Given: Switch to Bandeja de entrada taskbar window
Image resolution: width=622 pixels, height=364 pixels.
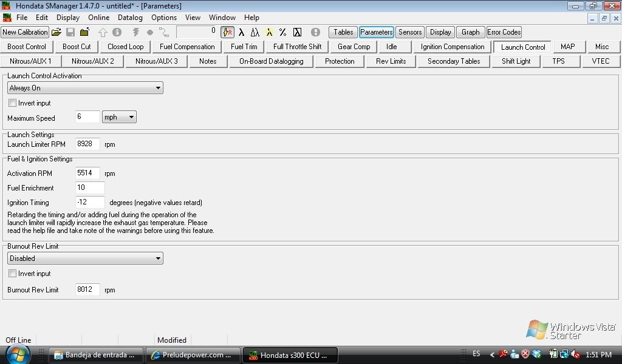Looking at the screenshot, I should tap(96, 355).
